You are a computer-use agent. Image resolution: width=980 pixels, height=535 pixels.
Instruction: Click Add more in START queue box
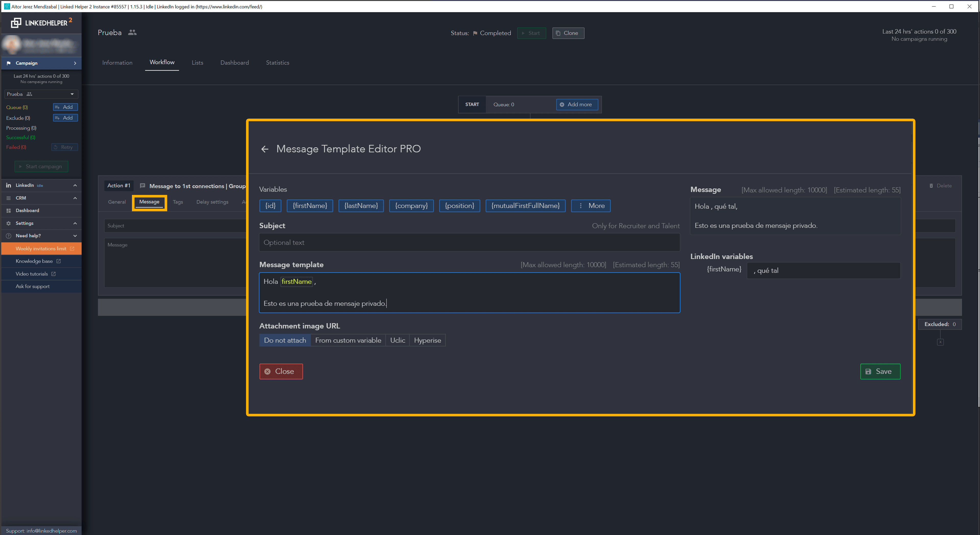pyautogui.click(x=577, y=105)
